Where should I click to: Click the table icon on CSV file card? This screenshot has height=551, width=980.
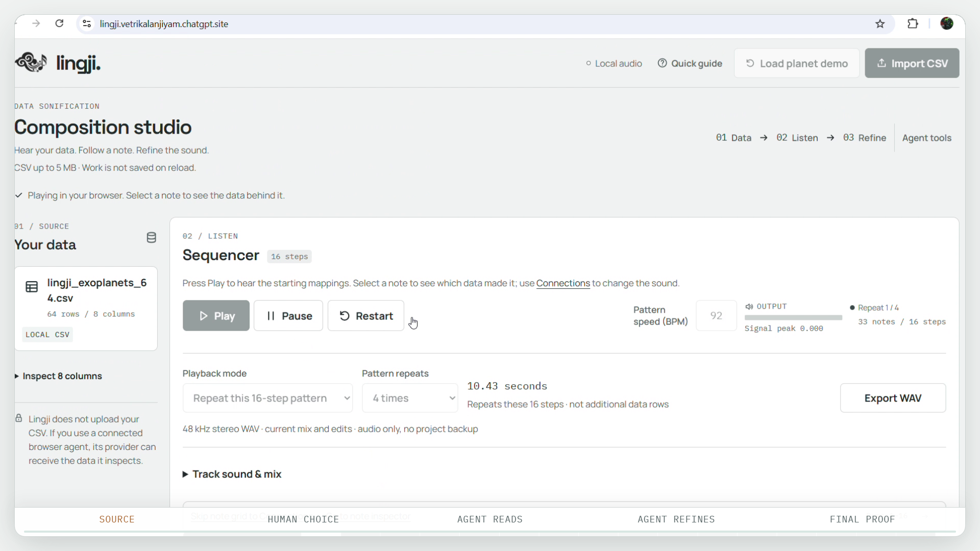(x=32, y=287)
